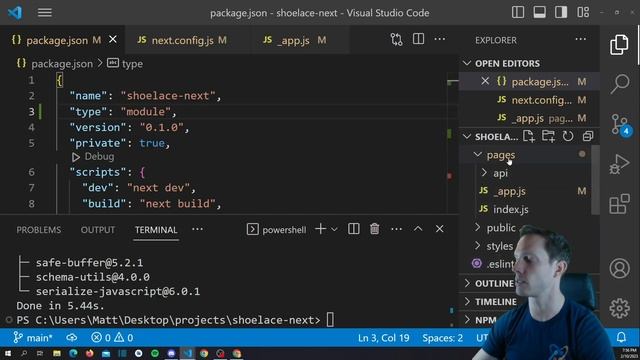Open notifications bell in status bar
The width and height of the screenshot is (640, 360).
[x=621, y=338]
